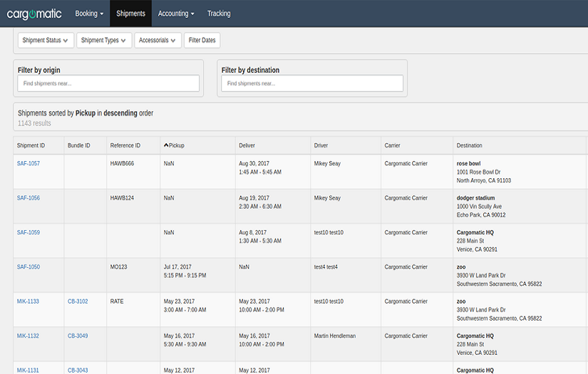
Task: Open bundle CB-3049
Action: [x=78, y=336]
